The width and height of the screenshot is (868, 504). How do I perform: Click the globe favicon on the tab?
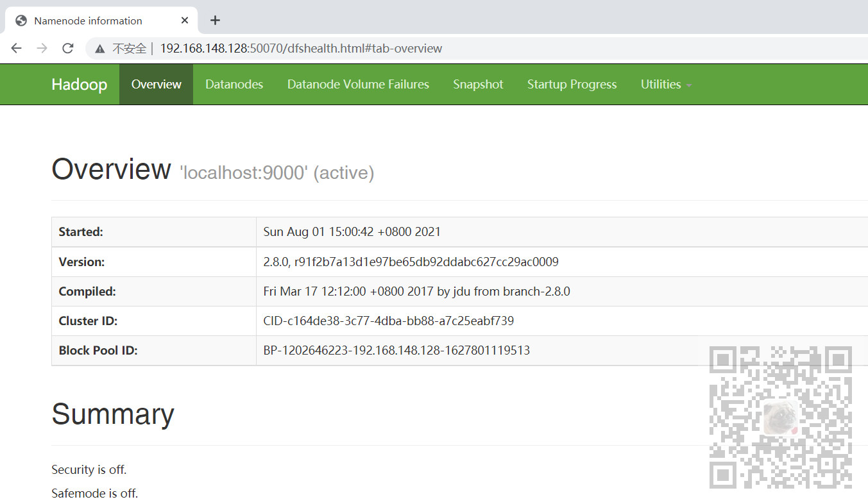(21, 21)
